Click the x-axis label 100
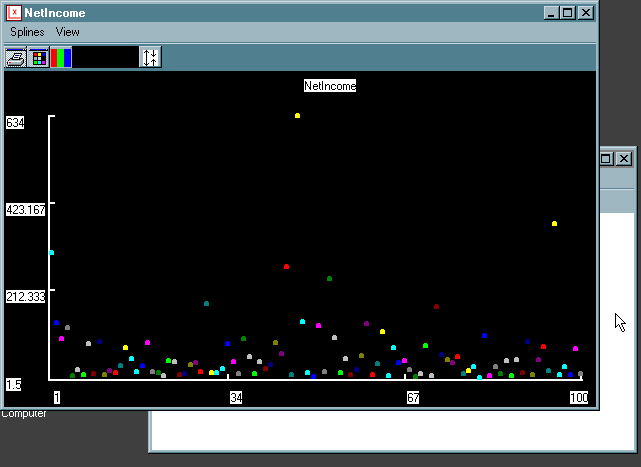This screenshot has width=641, height=467. click(x=579, y=397)
